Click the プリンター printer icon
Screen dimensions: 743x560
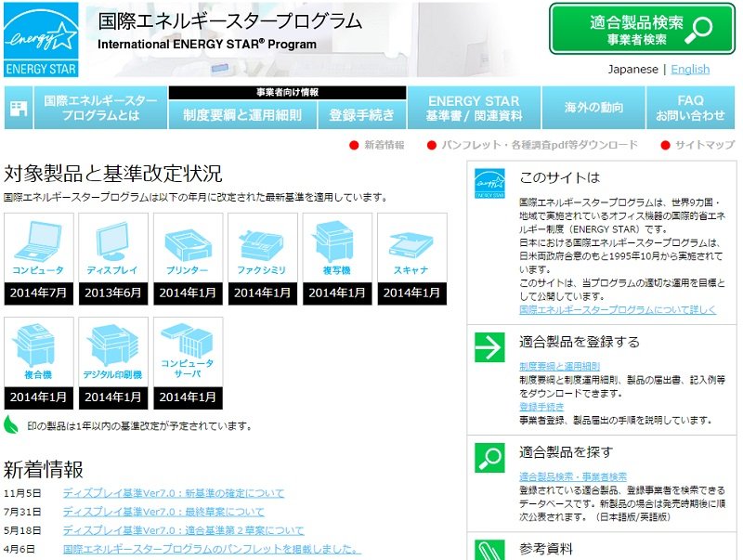188,245
